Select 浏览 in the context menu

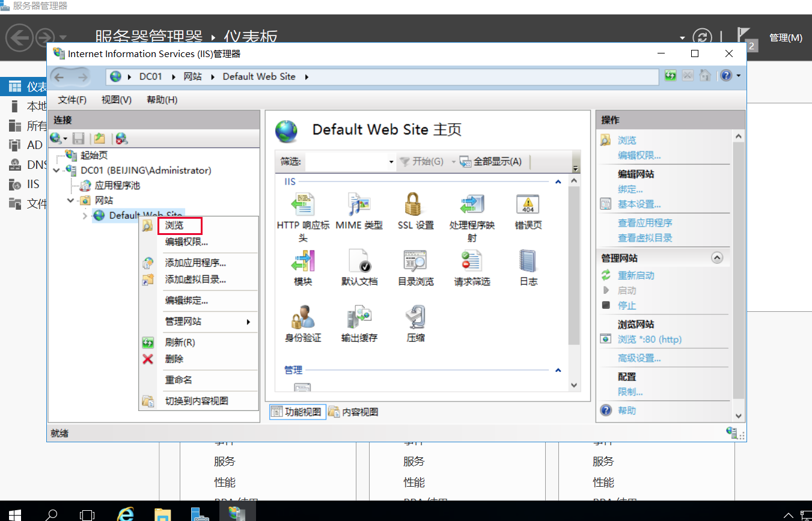(175, 226)
